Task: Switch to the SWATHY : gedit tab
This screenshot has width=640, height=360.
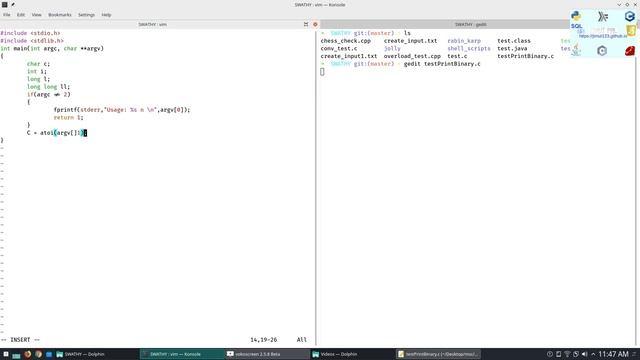Action: point(471,24)
